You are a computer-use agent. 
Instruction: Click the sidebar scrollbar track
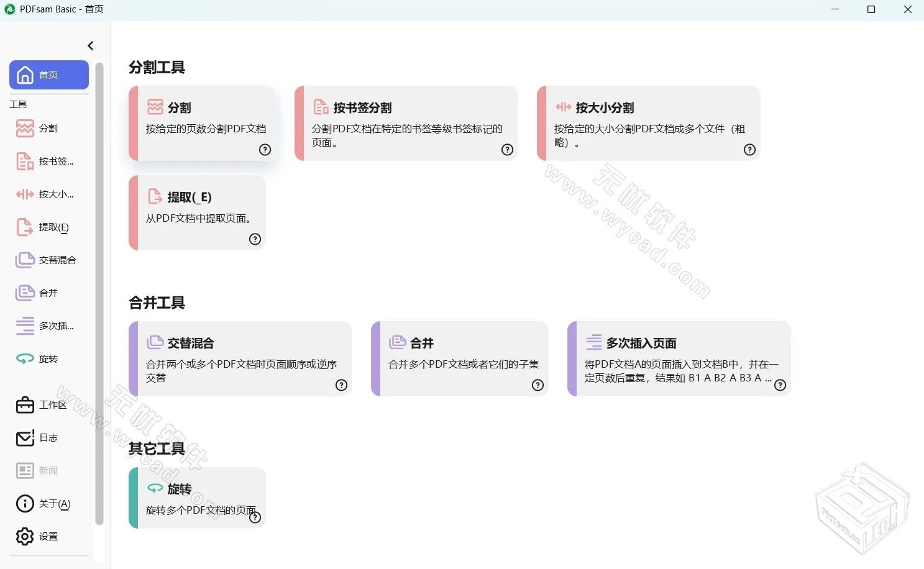[x=100, y=311]
